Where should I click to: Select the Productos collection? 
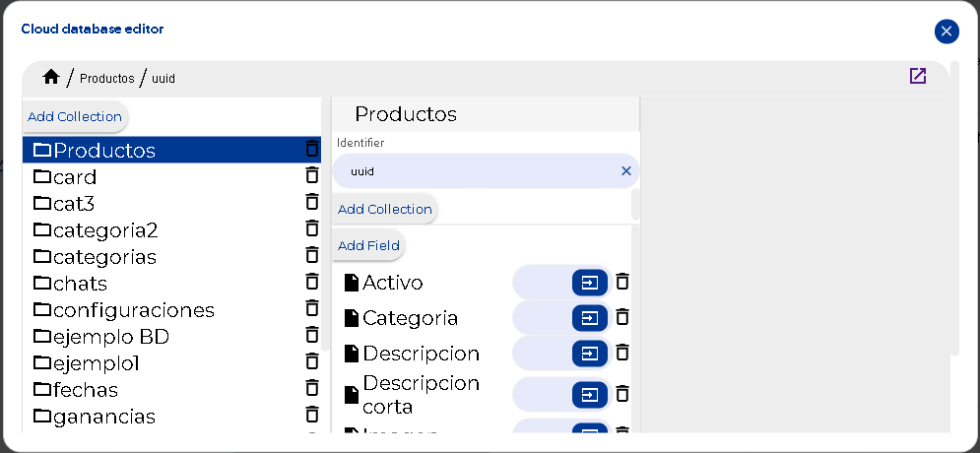[172, 150]
